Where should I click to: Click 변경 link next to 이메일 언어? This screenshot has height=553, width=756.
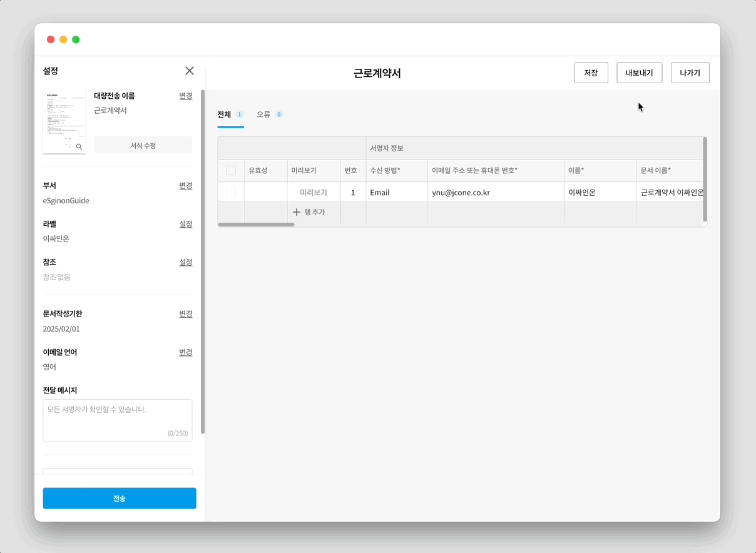tap(186, 352)
